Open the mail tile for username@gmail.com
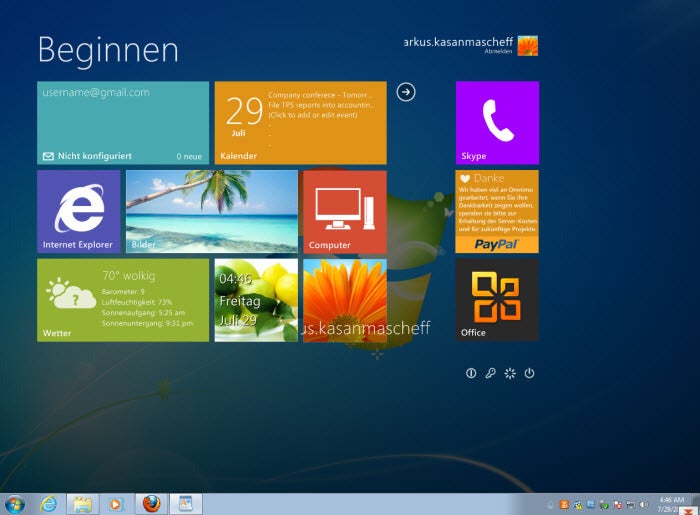700x515 pixels. [123, 122]
